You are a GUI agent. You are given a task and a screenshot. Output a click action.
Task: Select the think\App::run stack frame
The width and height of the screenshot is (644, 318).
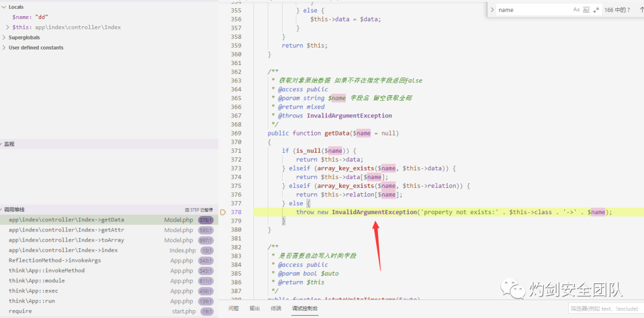coord(109,301)
